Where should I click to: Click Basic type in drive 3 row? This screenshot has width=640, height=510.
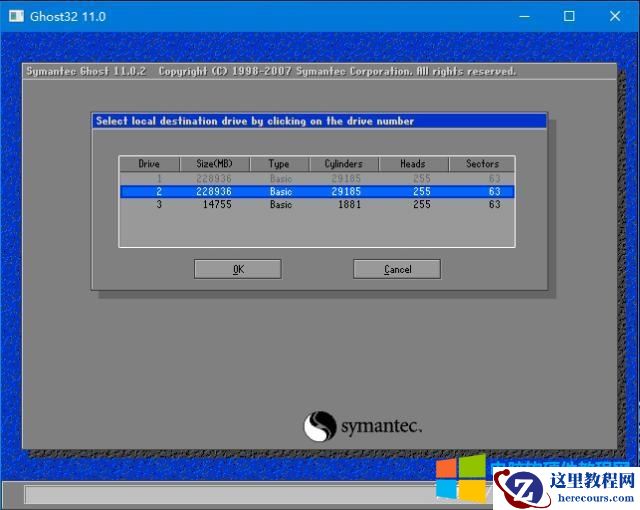pyautogui.click(x=281, y=204)
